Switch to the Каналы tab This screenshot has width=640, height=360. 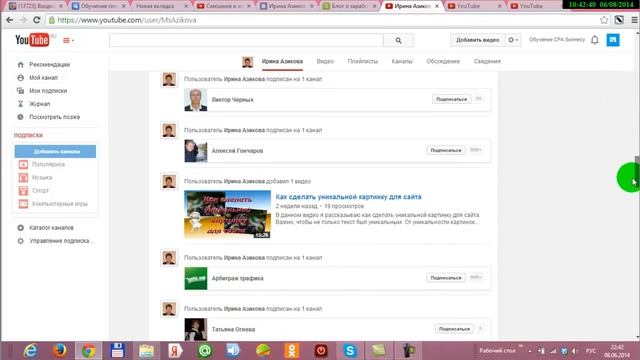coord(402,61)
